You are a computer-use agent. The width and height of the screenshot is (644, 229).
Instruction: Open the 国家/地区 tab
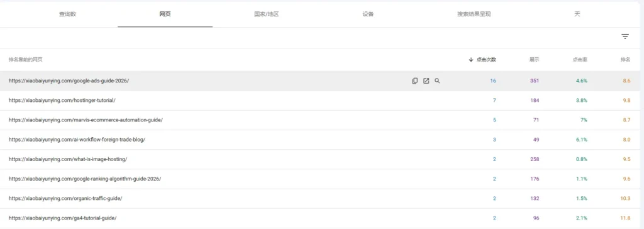click(x=267, y=14)
